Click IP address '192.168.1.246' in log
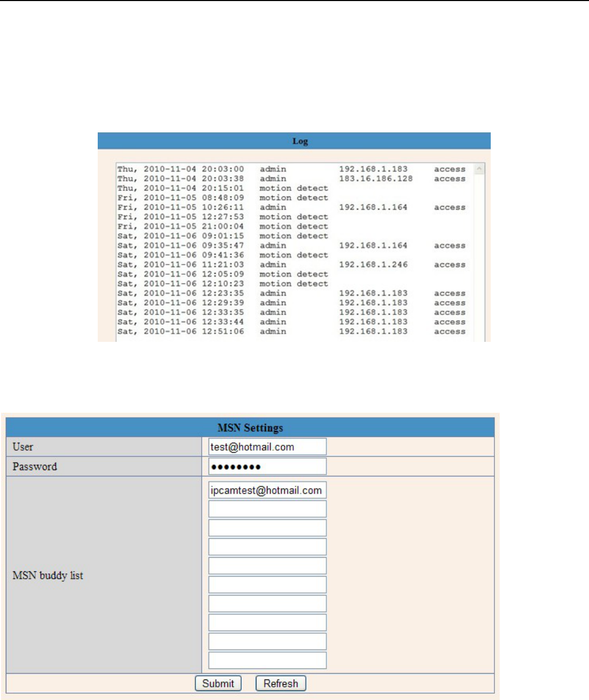Screen dimensions: 589x700 pyautogui.click(x=373, y=265)
